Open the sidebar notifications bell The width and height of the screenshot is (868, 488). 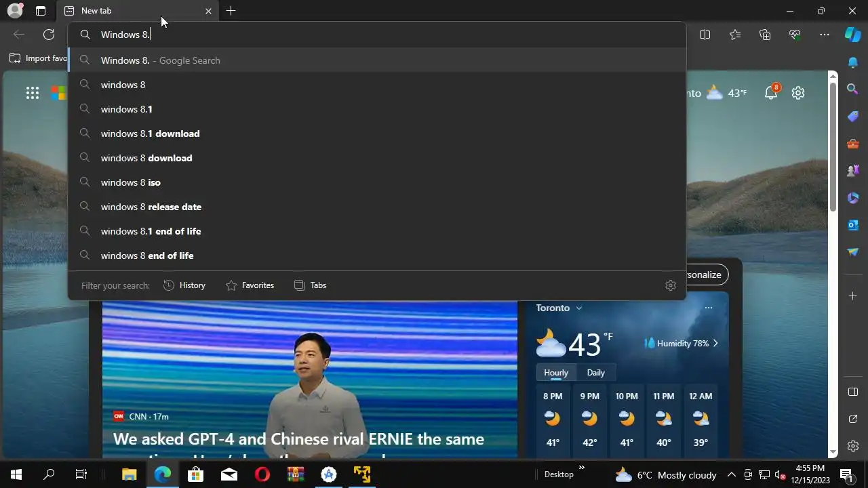pyautogui.click(x=853, y=62)
